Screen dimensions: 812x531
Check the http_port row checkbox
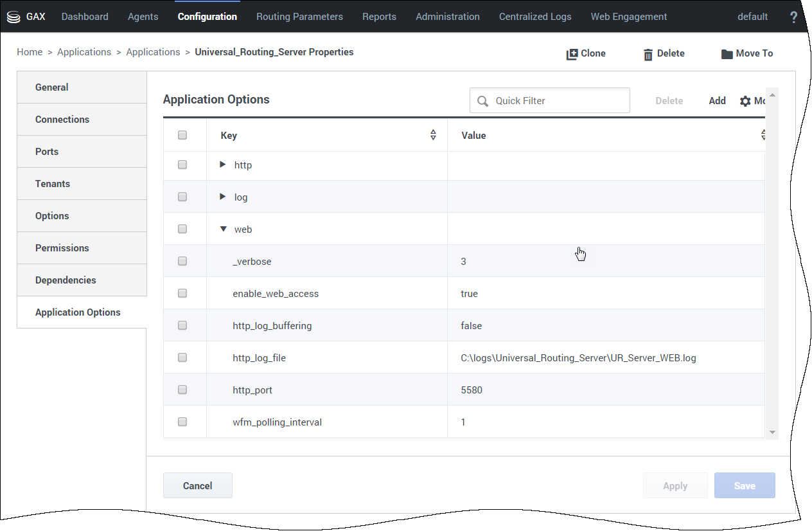[x=182, y=390]
